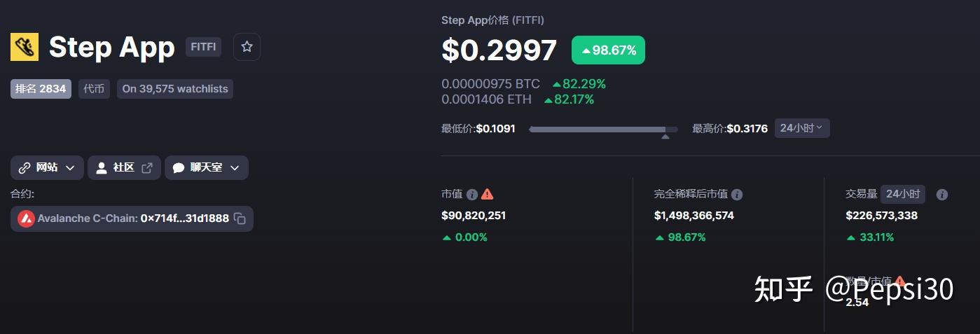The width and height of the screenshot is (980, 334).
Task: Click info icon beside 交易量 24小时
Action: tap(942, 195)
